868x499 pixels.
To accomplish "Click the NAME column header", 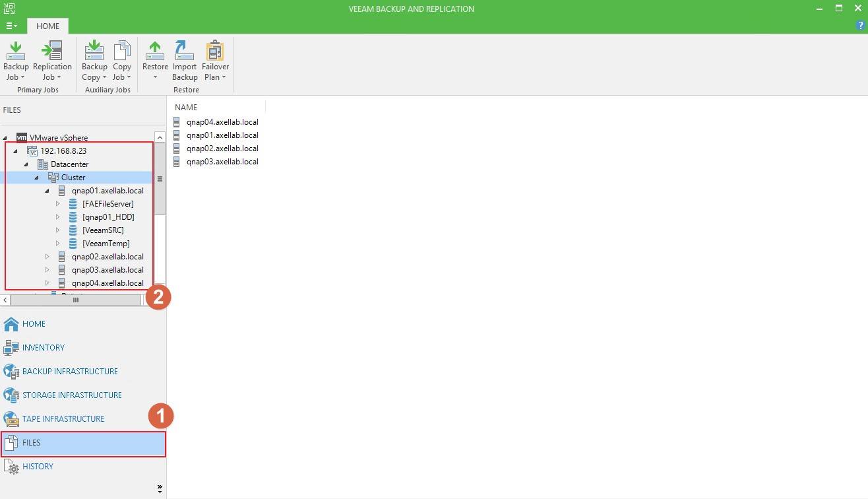I will pos(186,107).
